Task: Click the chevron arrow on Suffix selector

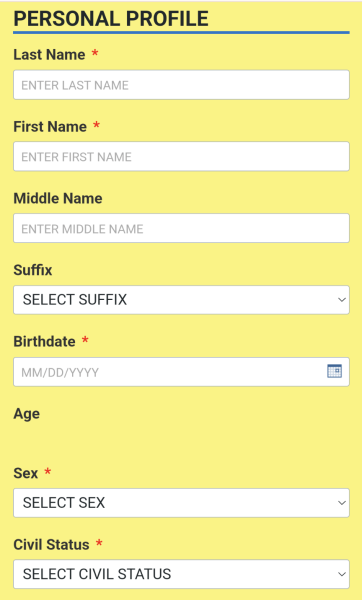Action: coord(342,300)
